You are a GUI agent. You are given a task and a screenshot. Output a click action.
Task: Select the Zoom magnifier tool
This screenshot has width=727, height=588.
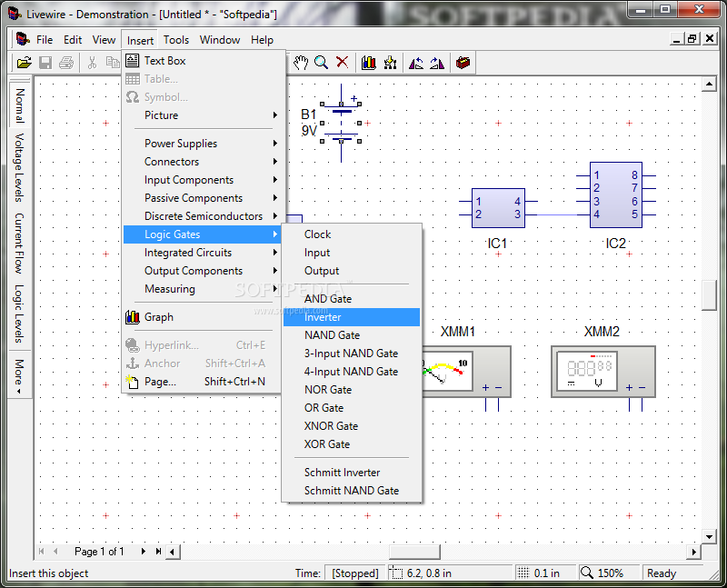point(322,63)
